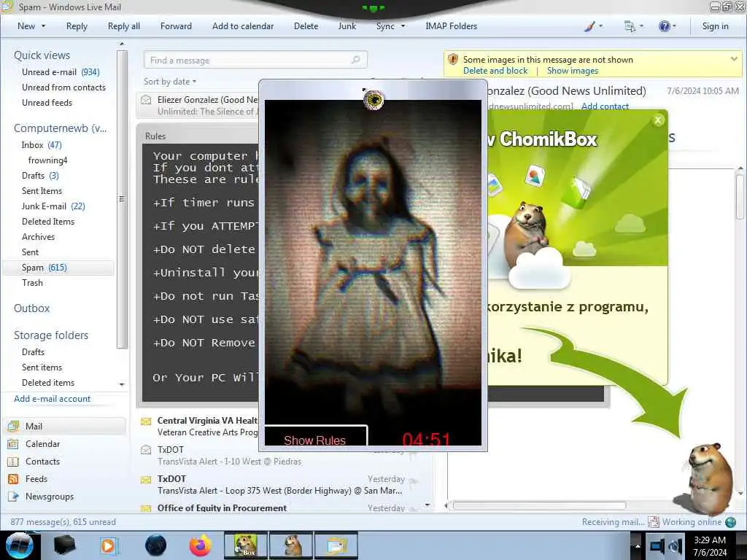Open the Firefox taskbar icon
747x560 pixels.
201,545
